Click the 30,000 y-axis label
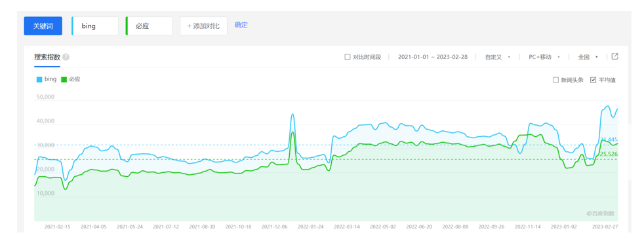The height and width of the screenshot is (241, 644). coord(46,145)
